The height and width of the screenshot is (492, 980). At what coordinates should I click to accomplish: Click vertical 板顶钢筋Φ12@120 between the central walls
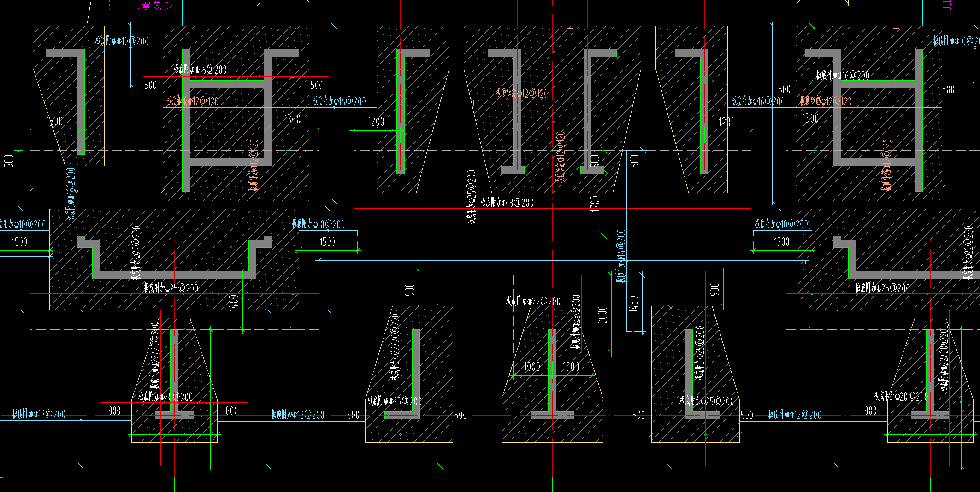(x=560, y=157)
